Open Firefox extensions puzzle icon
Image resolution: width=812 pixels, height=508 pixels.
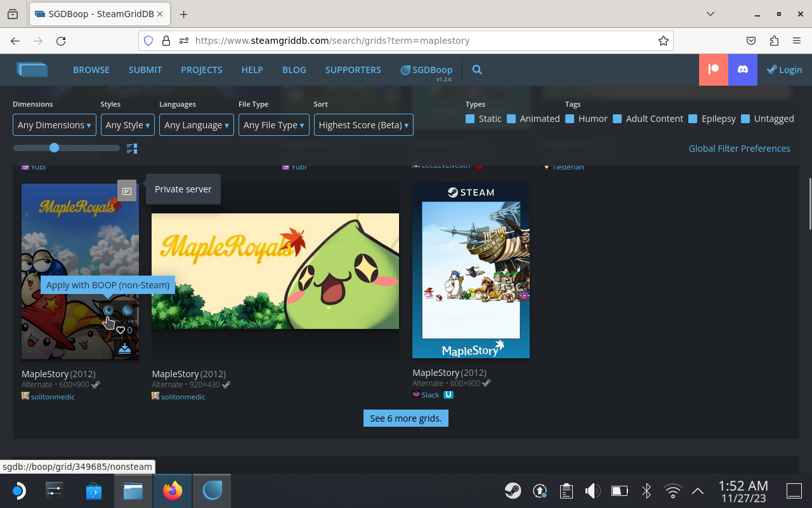[774, 41]
